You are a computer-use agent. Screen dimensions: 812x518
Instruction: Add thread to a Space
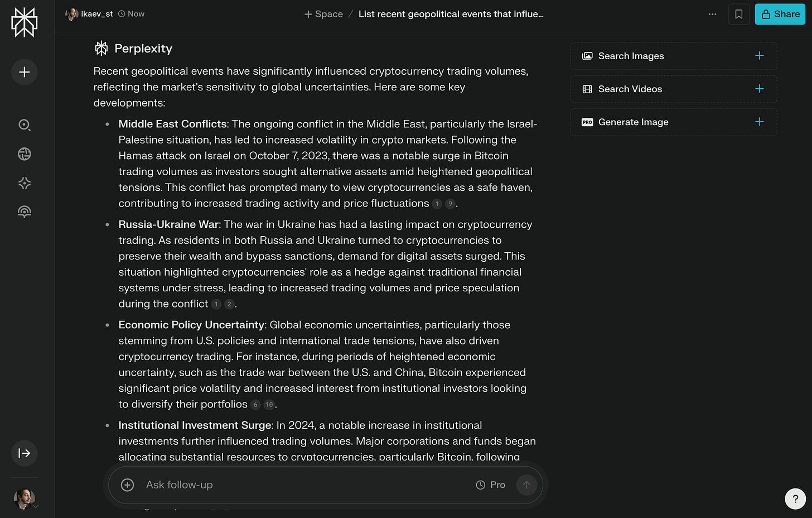click(x=323, y=14)
